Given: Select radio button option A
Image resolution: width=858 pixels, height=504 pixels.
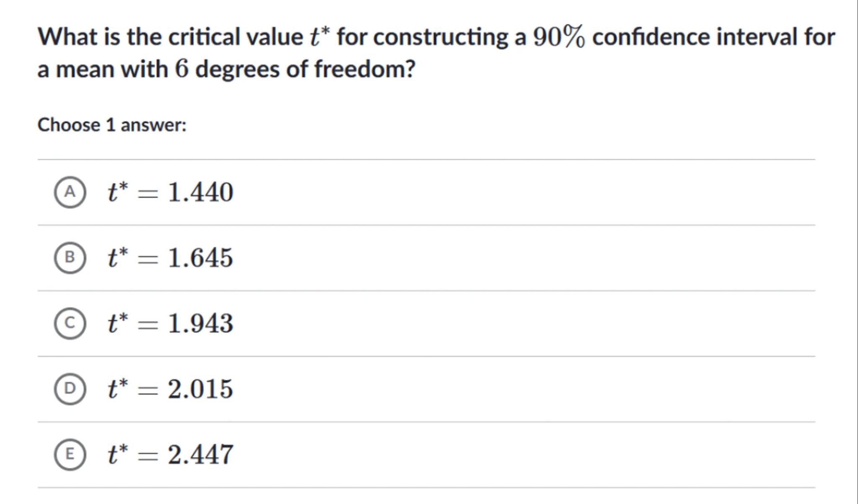Looking at the screenshot, I should pyautogui.click(x=70, y=192).
